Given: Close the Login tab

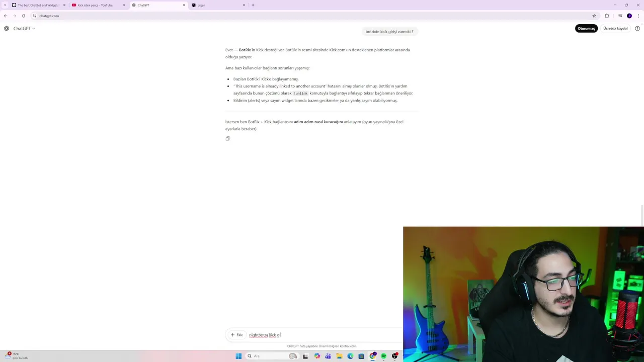Looking at the screenshot, I should click(x=244, y=5).
